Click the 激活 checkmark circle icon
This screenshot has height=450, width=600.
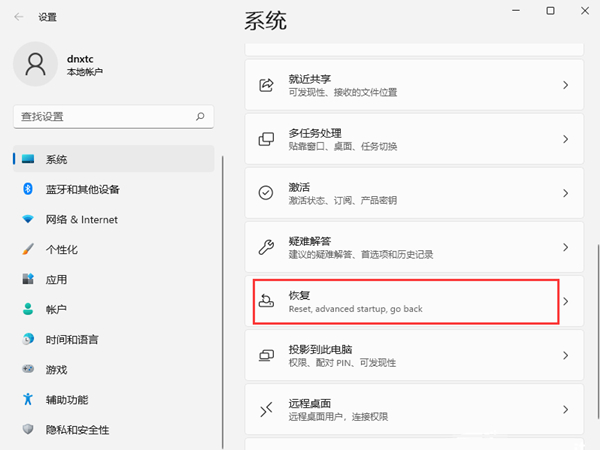(x=266, y=193)
